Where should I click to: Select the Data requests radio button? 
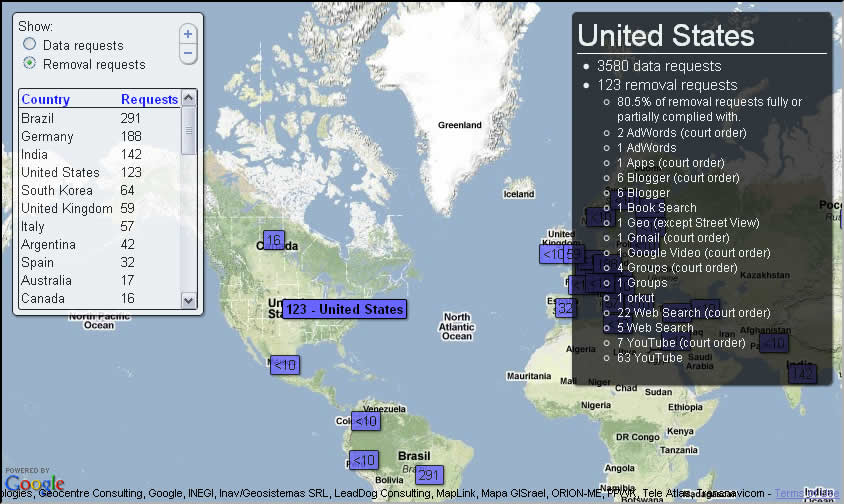(x=30, y=44)
